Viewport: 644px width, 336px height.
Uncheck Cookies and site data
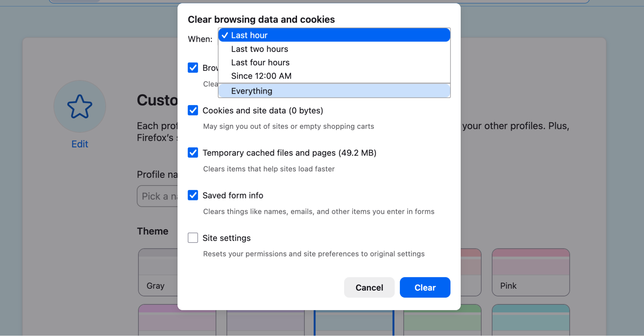tap(193, 110)
